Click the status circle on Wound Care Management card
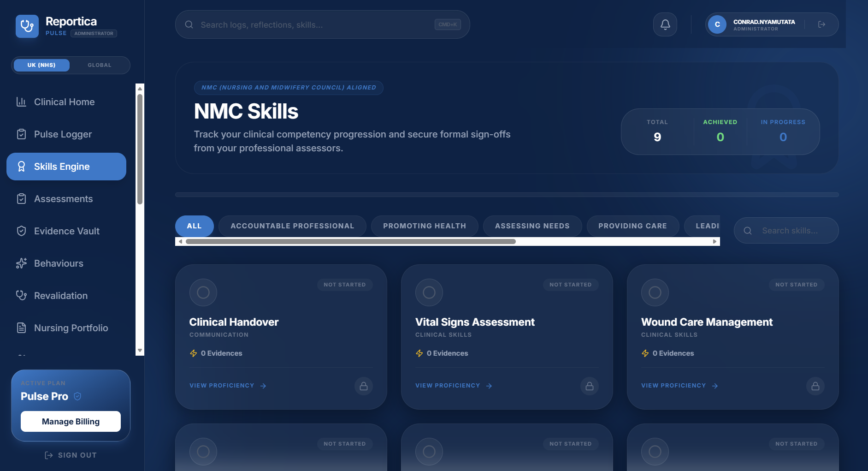This screenshot has height=471, width=868. [655, 292]
